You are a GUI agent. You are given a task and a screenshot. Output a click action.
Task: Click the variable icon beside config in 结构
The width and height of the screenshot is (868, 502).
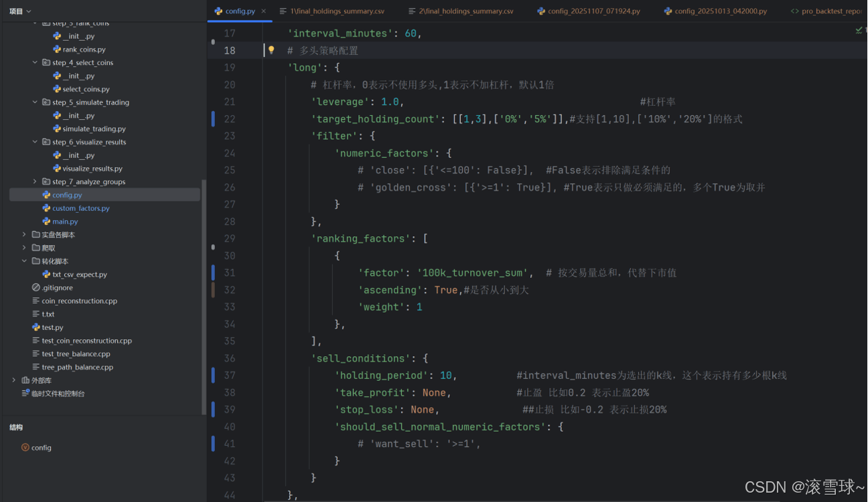pyautogui.click(x=25, y=448)
